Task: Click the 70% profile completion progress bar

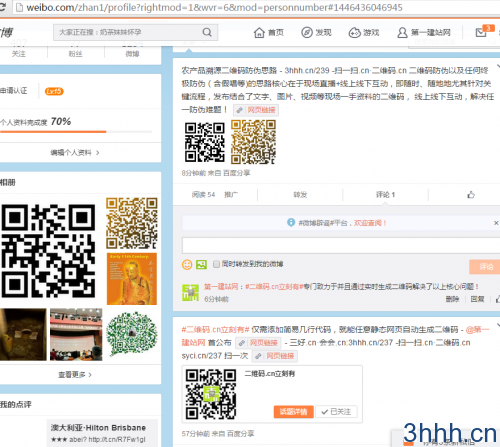Action: tap(76, 132)
